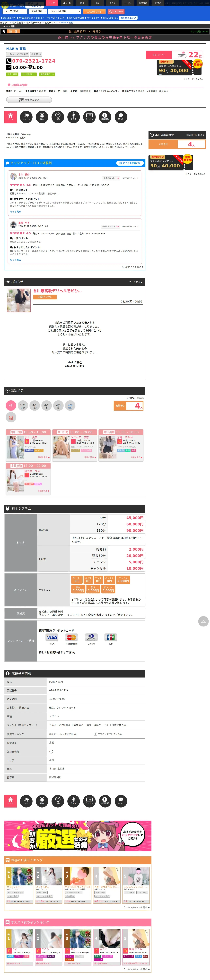Select the 4/5 schedule date
Screen dimensions: 210x980
[11, 417]
